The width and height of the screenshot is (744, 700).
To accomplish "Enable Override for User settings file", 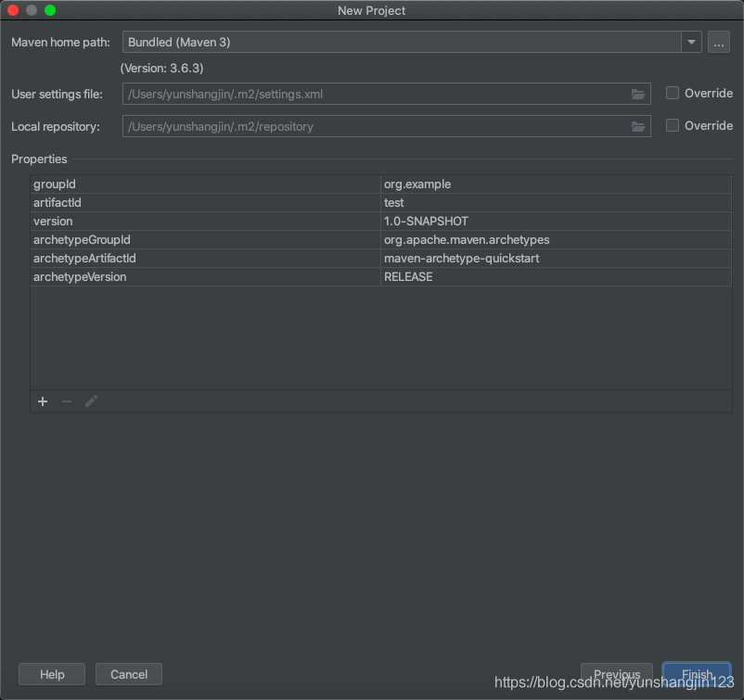I will [x=672, y=93].
